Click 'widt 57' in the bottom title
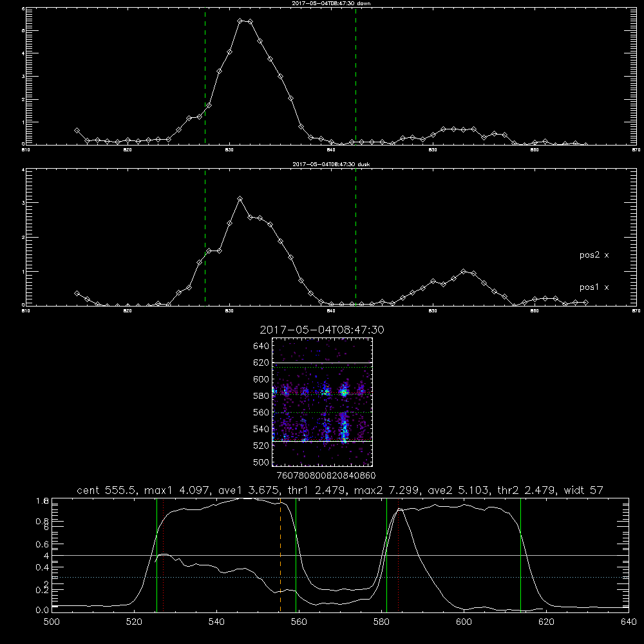 pyautogui.click(x=583, y=490)
